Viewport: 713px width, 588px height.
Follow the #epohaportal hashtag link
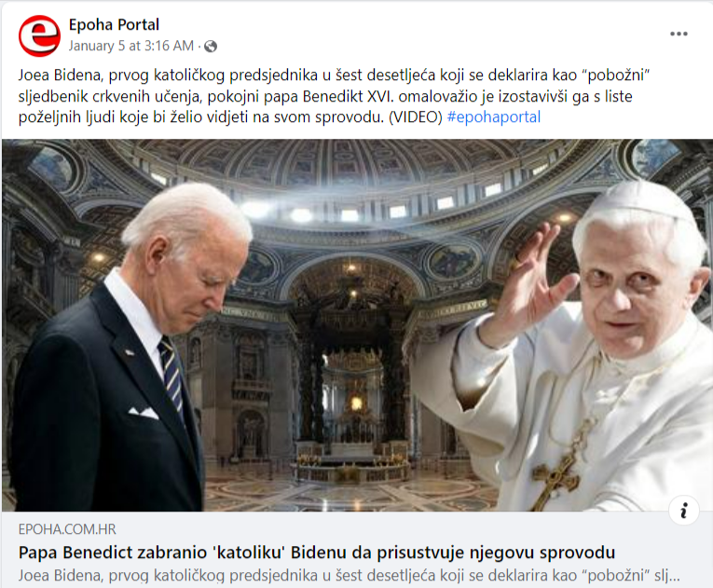(x=494, y=116)
